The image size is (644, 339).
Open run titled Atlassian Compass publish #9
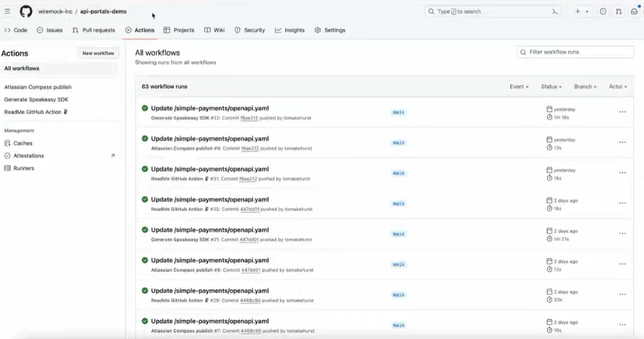(210, 139)
